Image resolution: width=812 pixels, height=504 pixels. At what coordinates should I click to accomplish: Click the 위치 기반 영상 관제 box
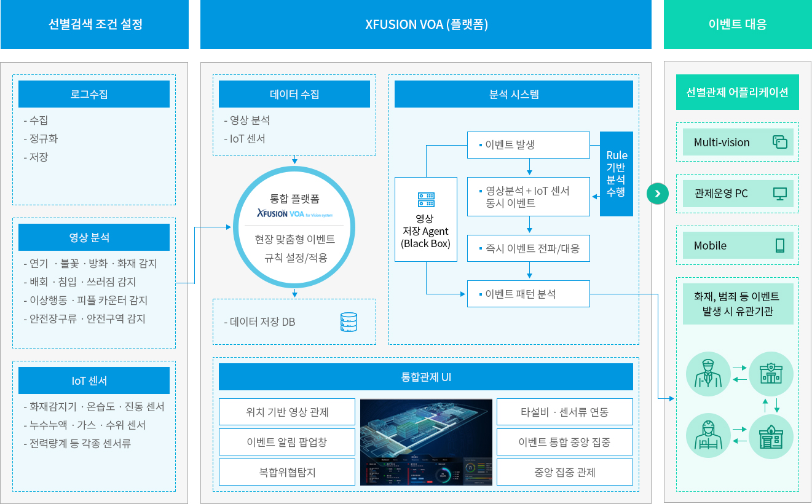287,412
